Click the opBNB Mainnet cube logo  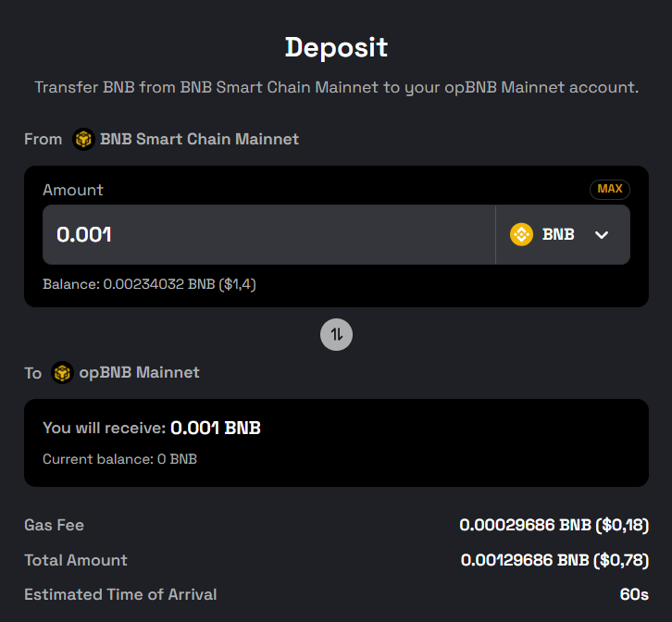63,372
